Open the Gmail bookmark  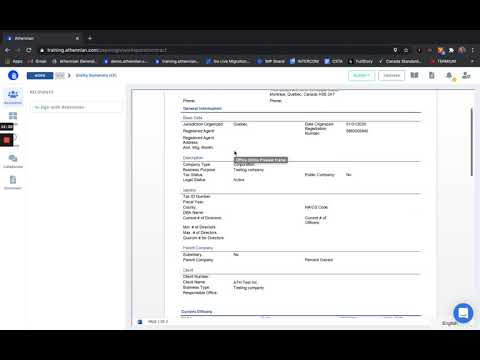pyautogui.click(x=38, y=61)
